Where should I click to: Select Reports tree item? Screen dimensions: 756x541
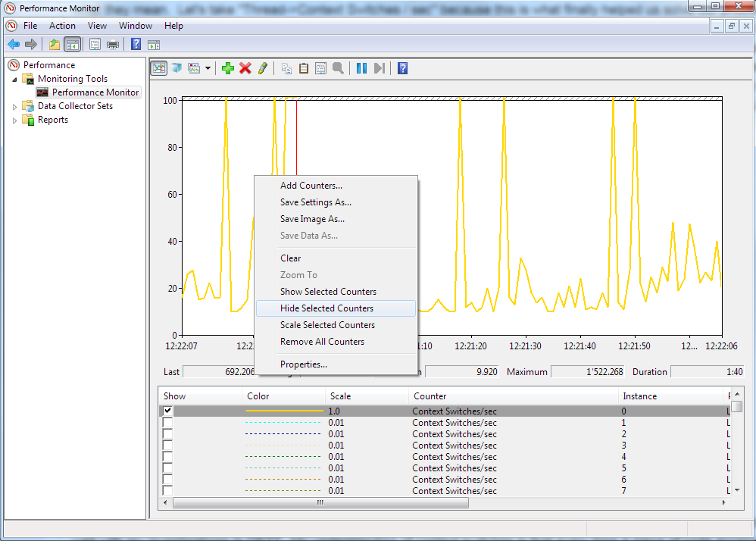click(52, 120)
